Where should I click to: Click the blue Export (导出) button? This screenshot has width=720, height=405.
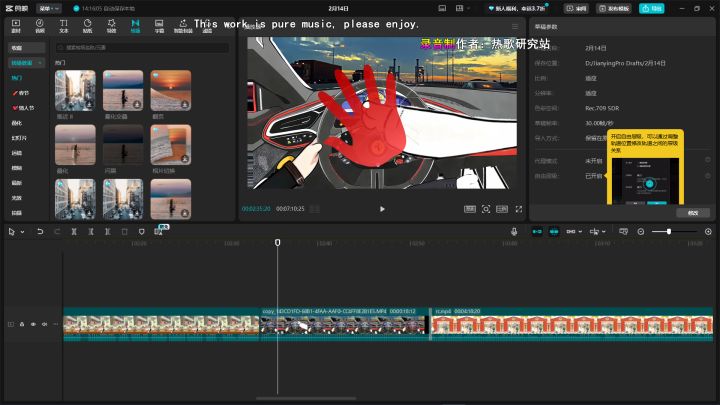[x=651, y=8]
